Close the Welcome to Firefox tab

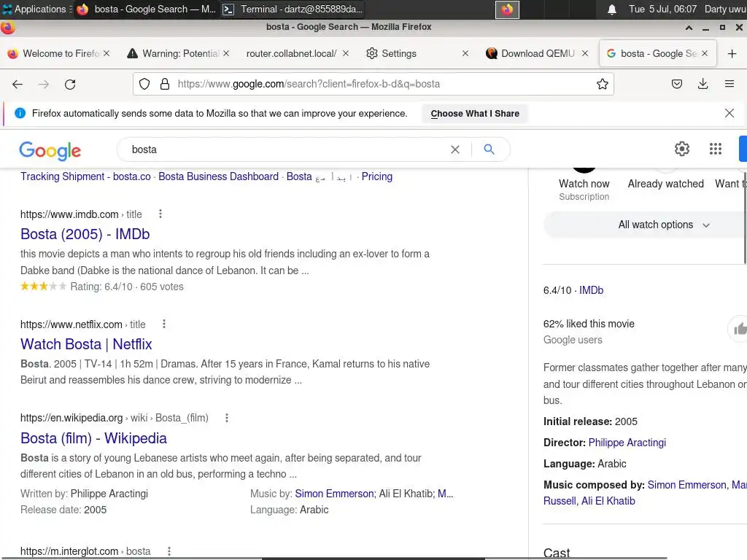107,53
